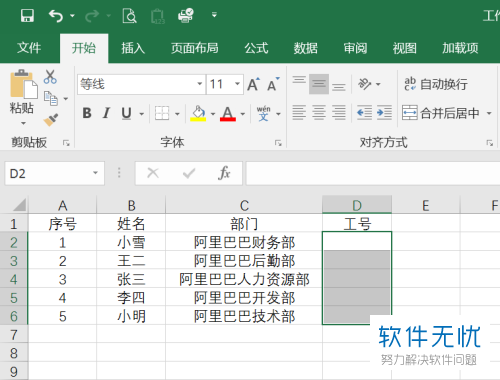Viewport: 500px width, 380px height.
Task: Click the Increase Indent icon
Action: [384, 113]
